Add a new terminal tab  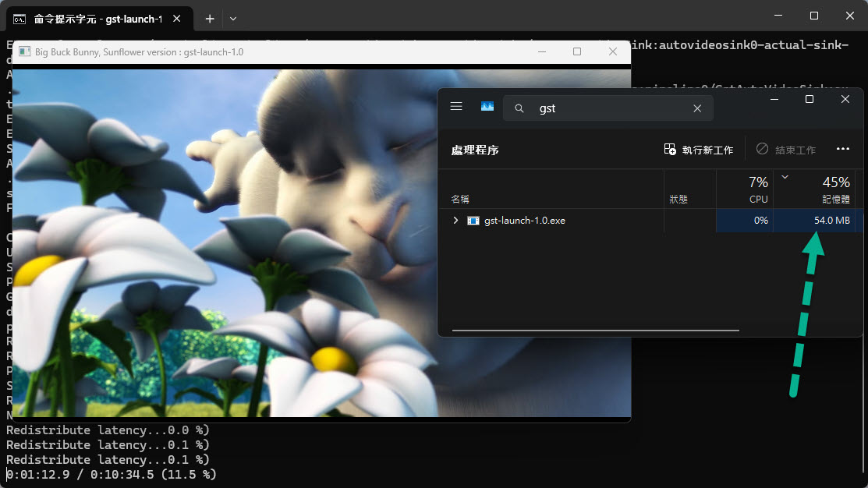[x=209, y=18]
